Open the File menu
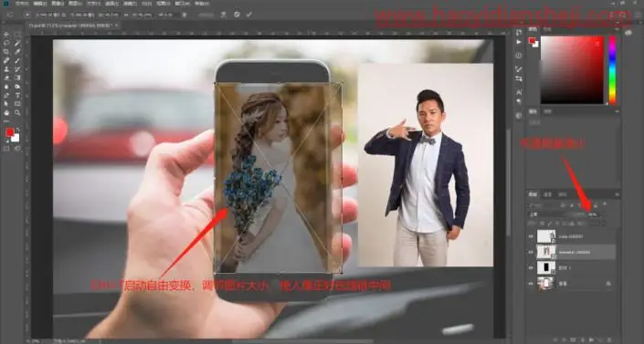Screen dimensions: 644x344 (21, 4)
